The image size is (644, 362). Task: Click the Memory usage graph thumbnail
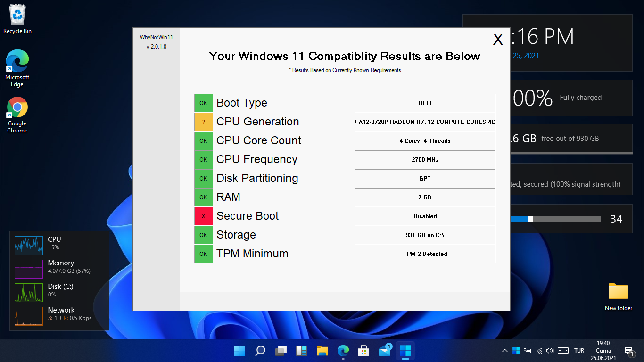(x=29, y=269)
